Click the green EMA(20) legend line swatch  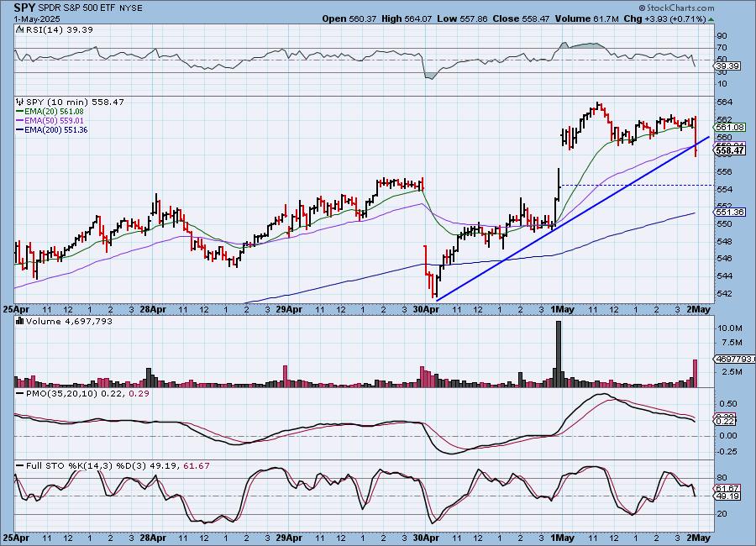tap(19, 112)
